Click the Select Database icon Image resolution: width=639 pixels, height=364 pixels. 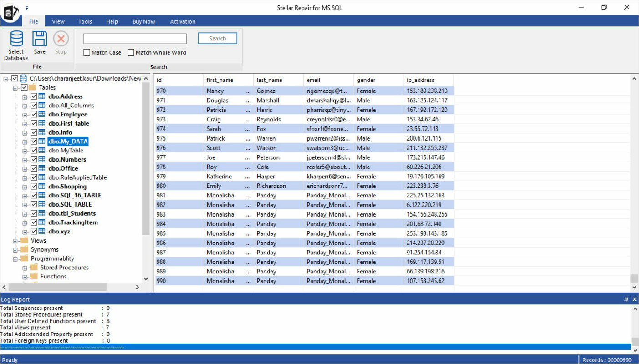16,39
